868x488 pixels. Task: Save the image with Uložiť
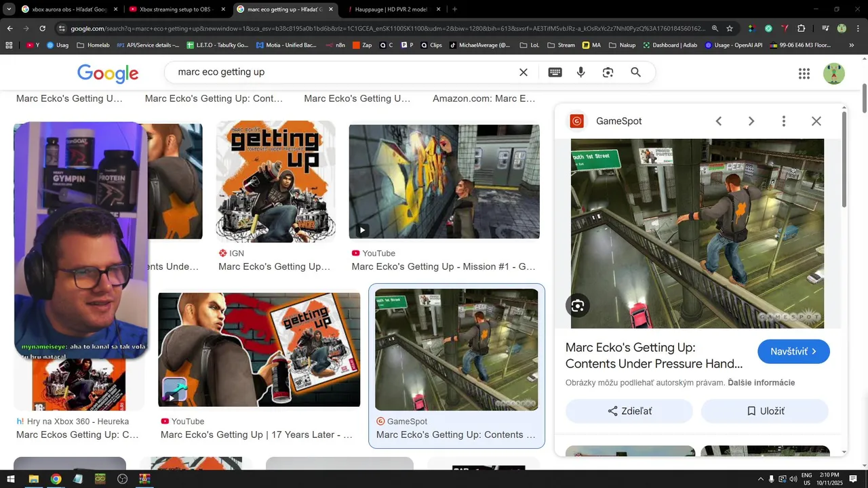(x=765, y=411)
